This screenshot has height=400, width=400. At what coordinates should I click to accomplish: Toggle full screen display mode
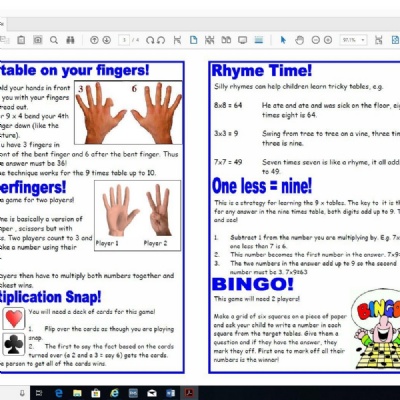243,40
